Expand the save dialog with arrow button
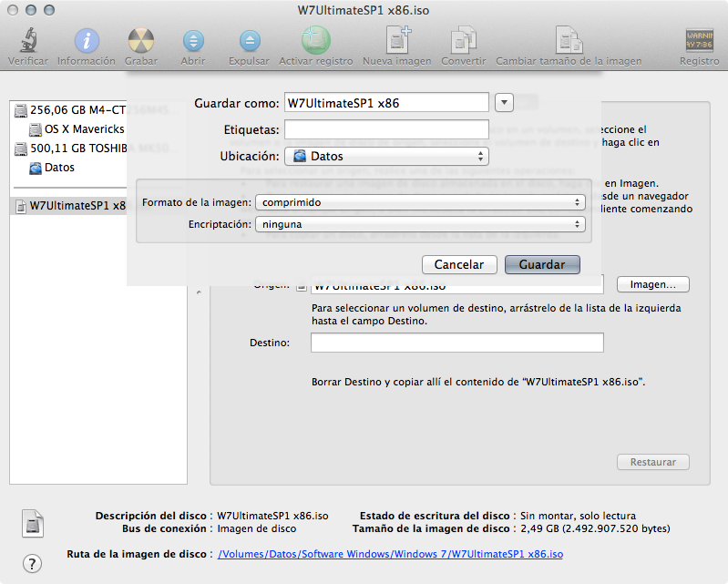728x584 pixels. (x=504, y=103)
